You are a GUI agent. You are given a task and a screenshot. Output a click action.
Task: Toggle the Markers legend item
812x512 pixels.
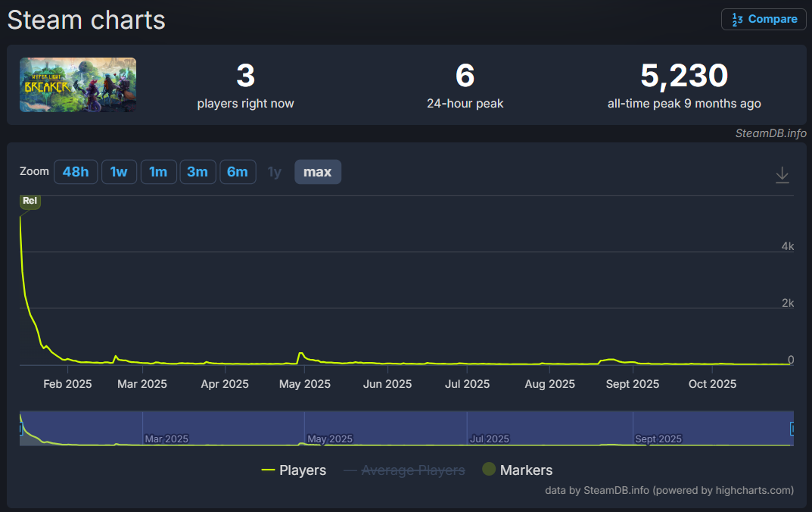click(518, 470)
